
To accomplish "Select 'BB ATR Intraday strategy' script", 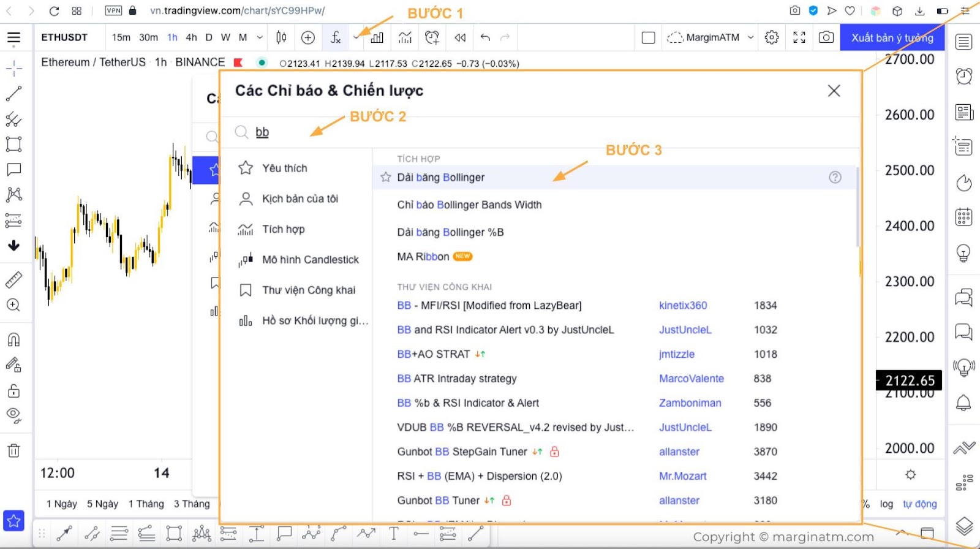I will pyautogui.click(x=457, y=379).
